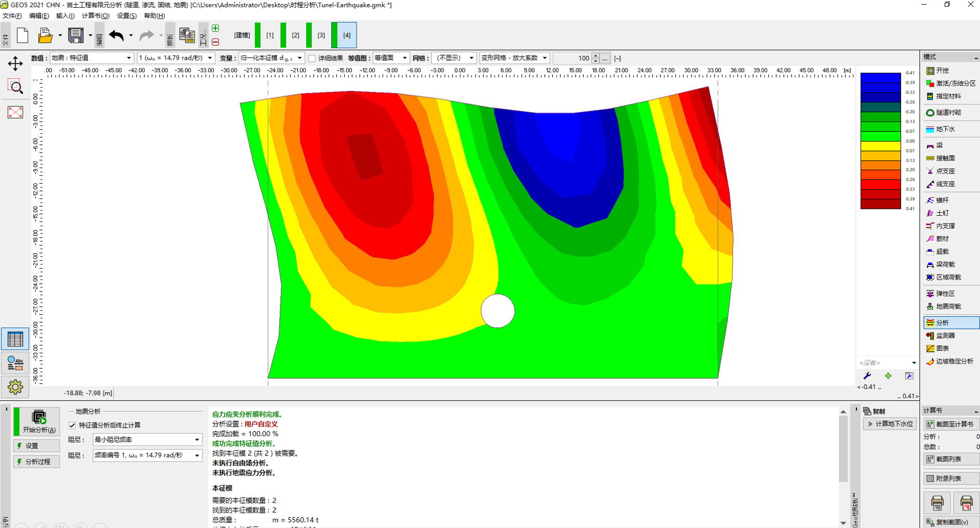
Task: Click the left printer icon
Action: pyautogui.click(x=937, y=503)
